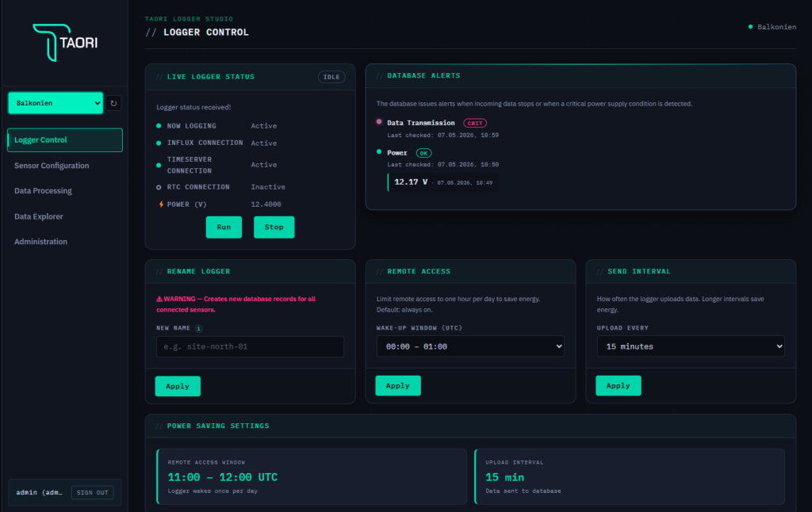Navigate to Data Explorer

point(39,216)
